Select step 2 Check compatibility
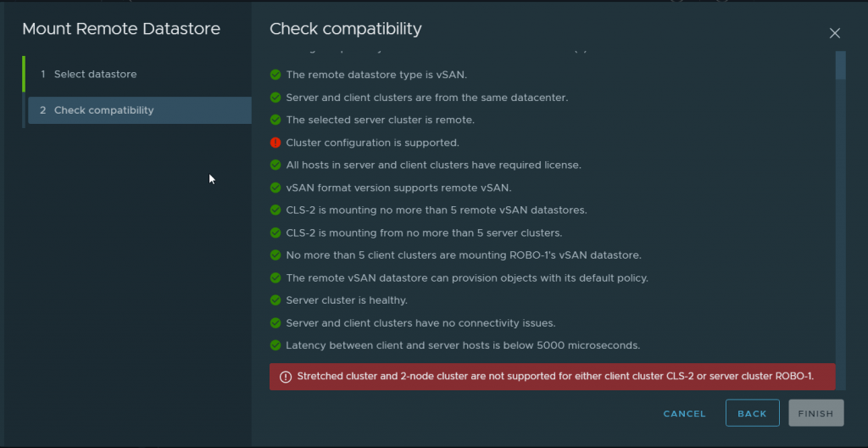 point(103,110)
